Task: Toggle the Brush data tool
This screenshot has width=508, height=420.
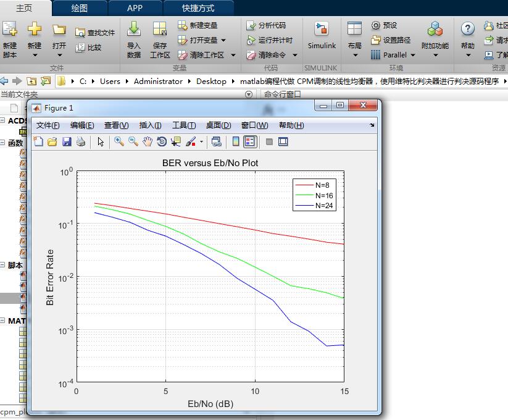Action: click(x=191, y=141)
